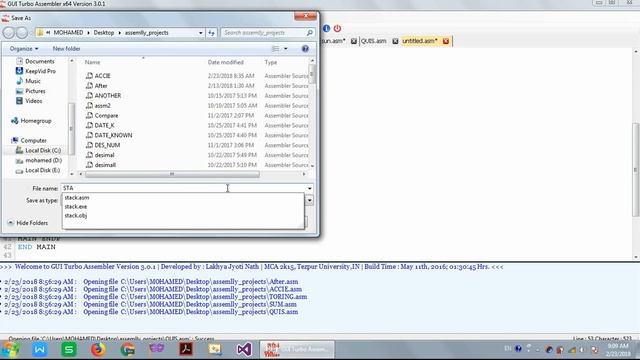
Task: Open Firefox from the taskbar
Action: pyautogui.click(x=98, y=350)
